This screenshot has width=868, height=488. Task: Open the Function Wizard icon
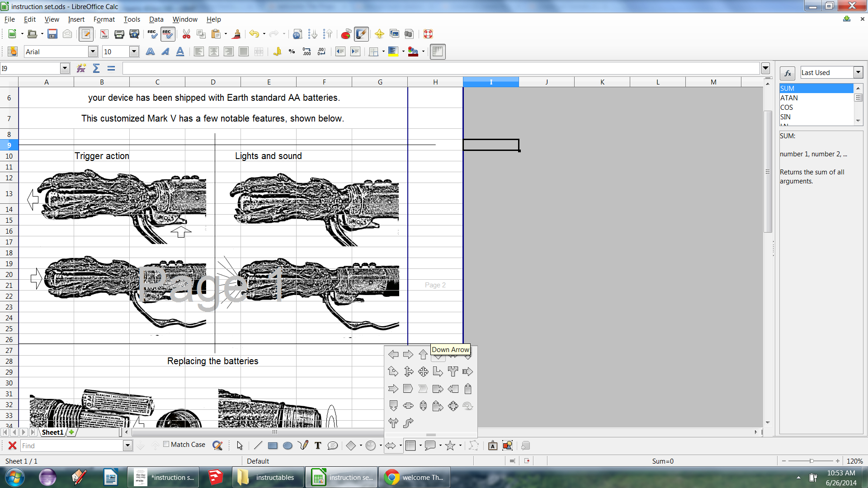pos(81,68)
